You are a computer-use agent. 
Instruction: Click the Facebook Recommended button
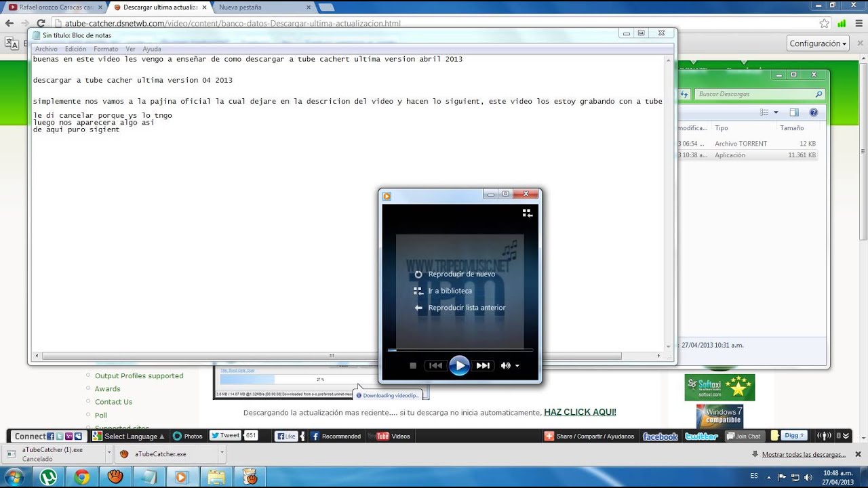coord(336,436)
